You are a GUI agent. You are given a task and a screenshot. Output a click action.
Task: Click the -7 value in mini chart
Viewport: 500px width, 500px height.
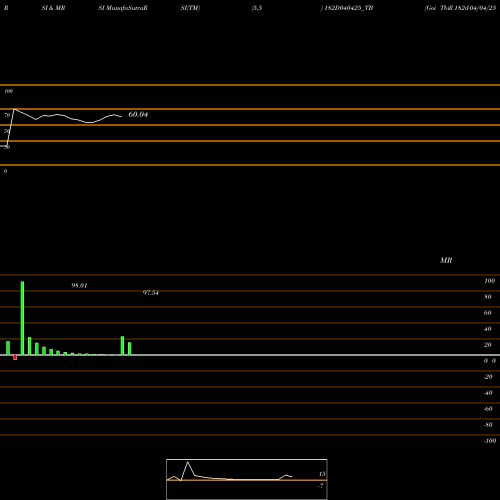[x=321, y=486]
